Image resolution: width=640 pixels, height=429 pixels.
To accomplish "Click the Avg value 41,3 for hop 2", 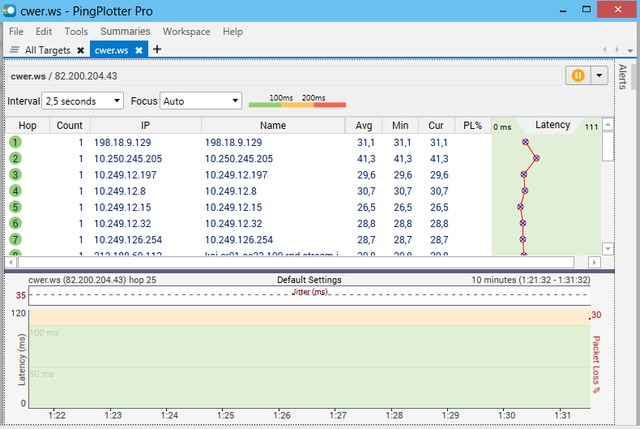I will pos(366,159).
